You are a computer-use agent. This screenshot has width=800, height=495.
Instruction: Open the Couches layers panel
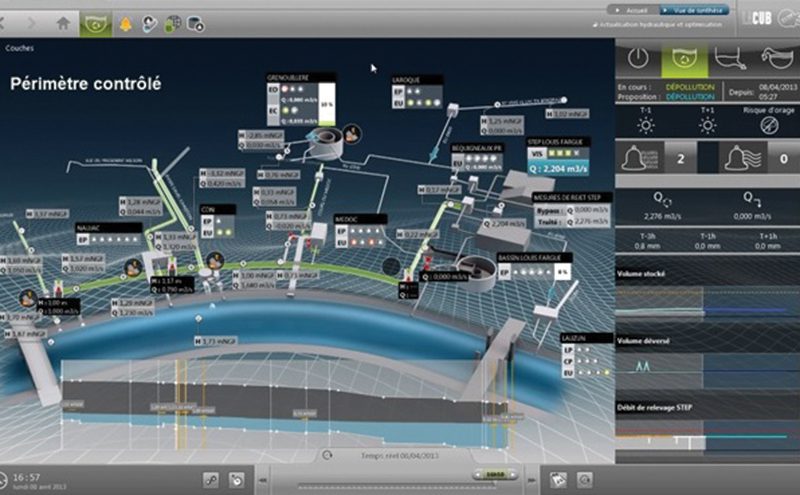18,47
